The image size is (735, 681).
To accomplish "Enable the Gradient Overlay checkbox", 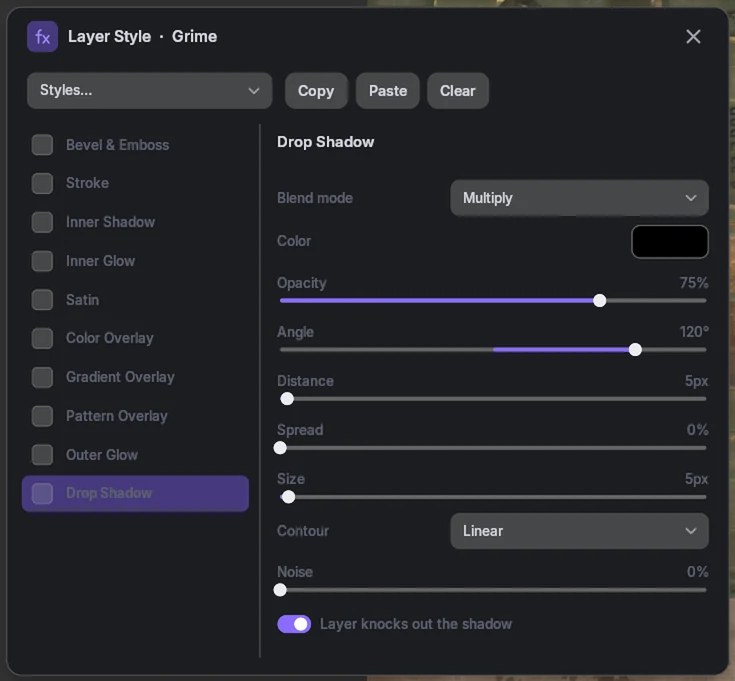I will tap(42, 377).
